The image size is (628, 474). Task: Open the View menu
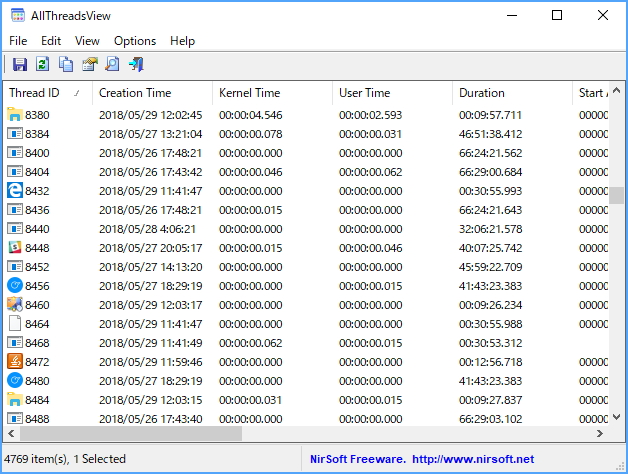pyautogui.click(x=87, y=41)
